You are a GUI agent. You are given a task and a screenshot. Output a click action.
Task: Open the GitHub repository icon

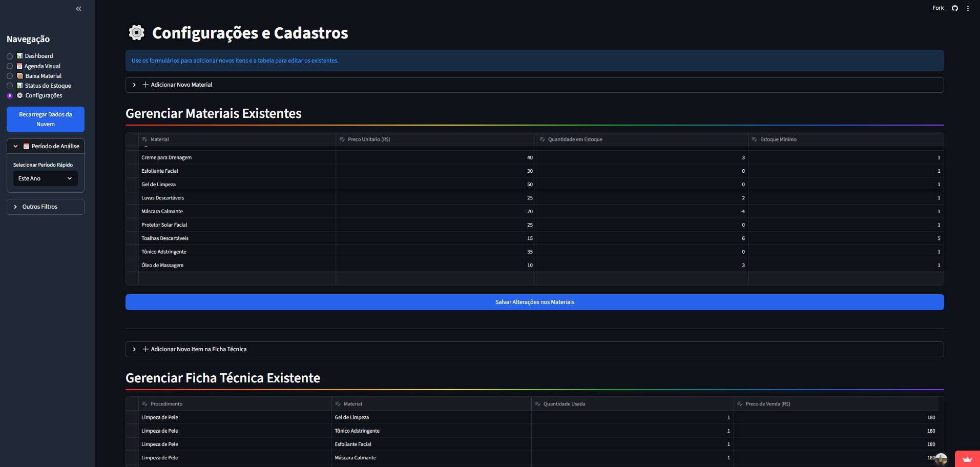pos(954,8)
